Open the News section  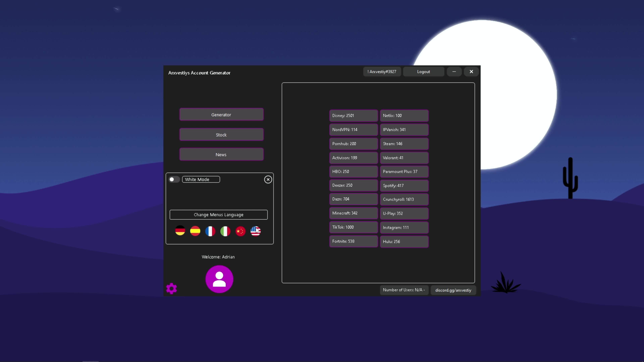221,154
